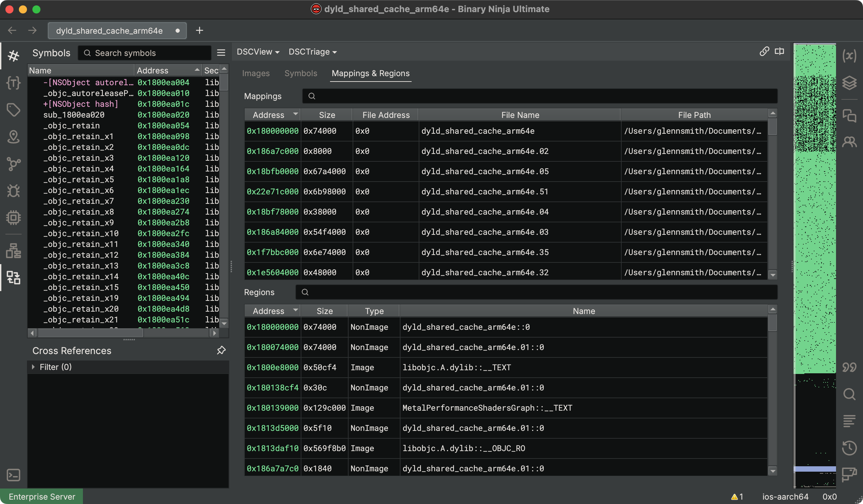
Task: Switch to the Symbols tab
Action: click(300, 73)
